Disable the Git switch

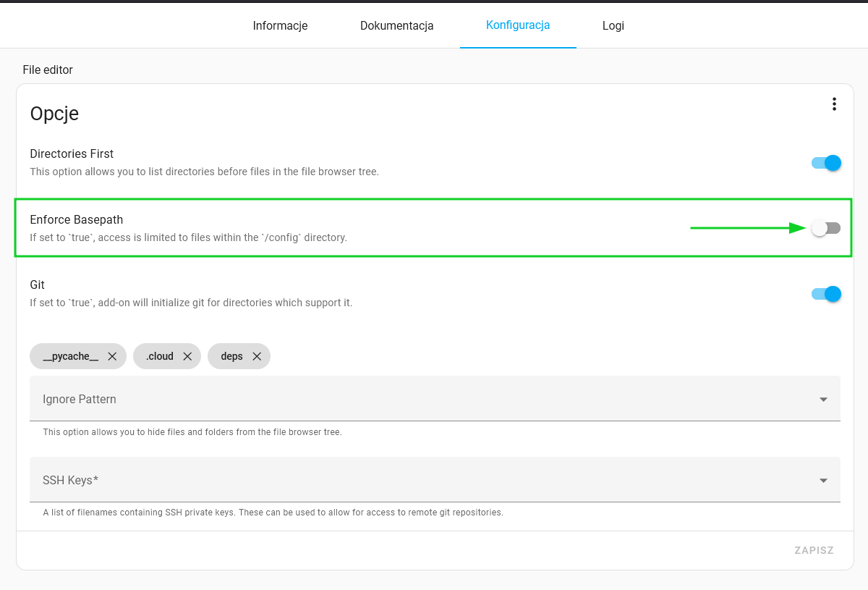(x=826, y=294)
